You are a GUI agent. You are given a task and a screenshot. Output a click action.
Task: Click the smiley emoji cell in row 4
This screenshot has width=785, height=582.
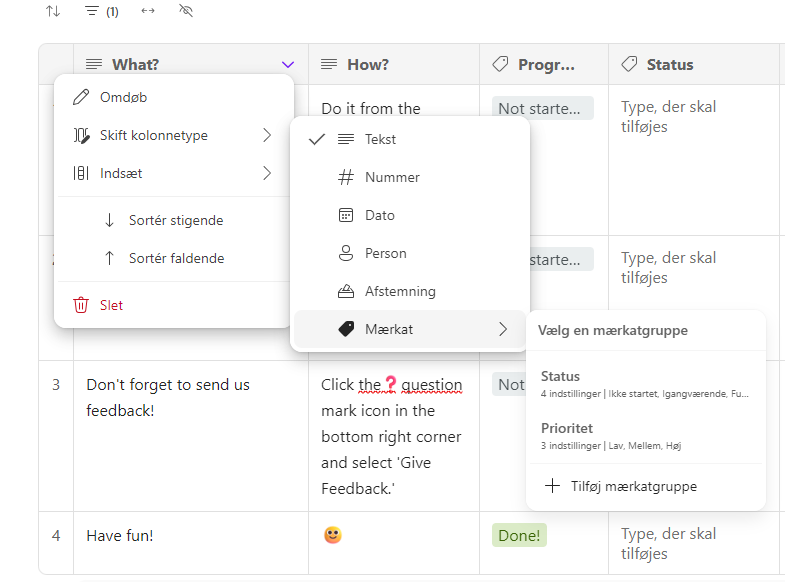click(394, 542)
